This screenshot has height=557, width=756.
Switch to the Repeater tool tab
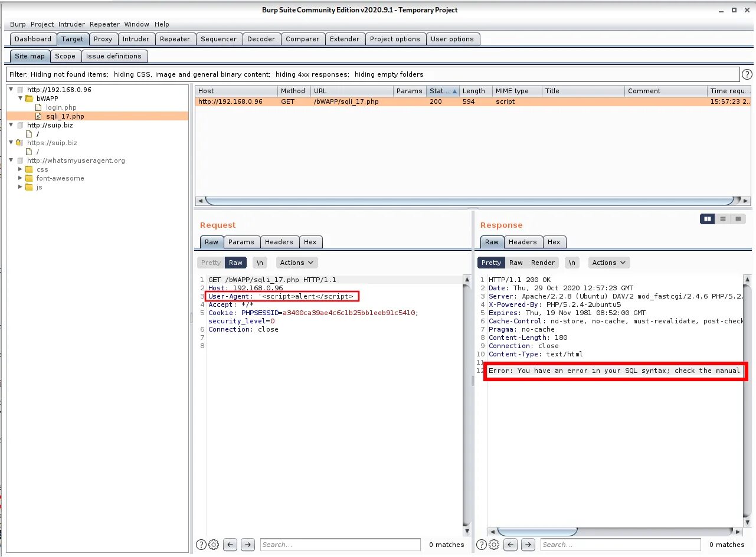[175, 39]
